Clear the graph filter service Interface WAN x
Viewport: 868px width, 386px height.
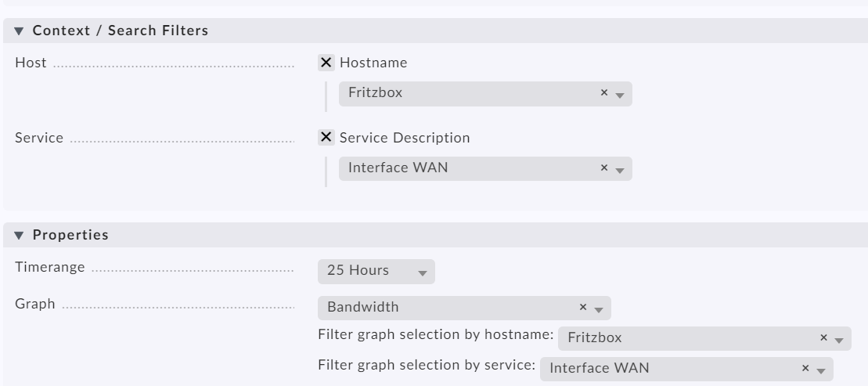pyautogui.click(x=805, y=368)
